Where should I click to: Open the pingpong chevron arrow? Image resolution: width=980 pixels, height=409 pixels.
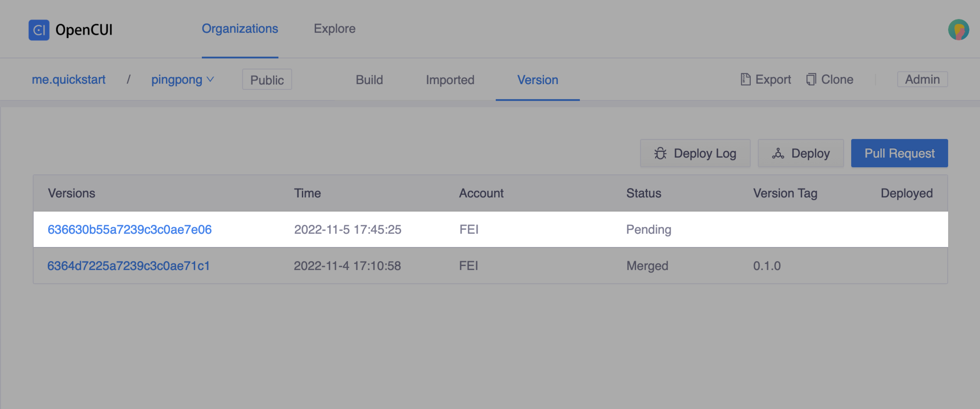(210, 80)
